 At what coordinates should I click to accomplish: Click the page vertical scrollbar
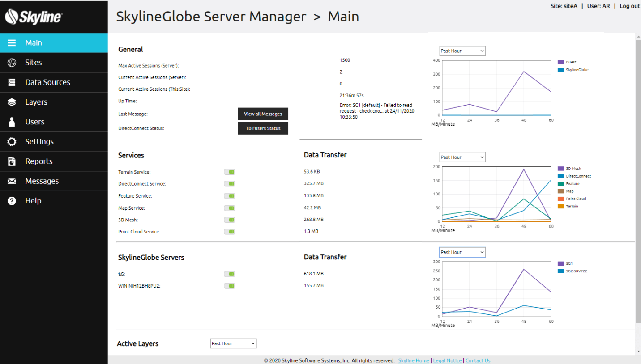638,181
